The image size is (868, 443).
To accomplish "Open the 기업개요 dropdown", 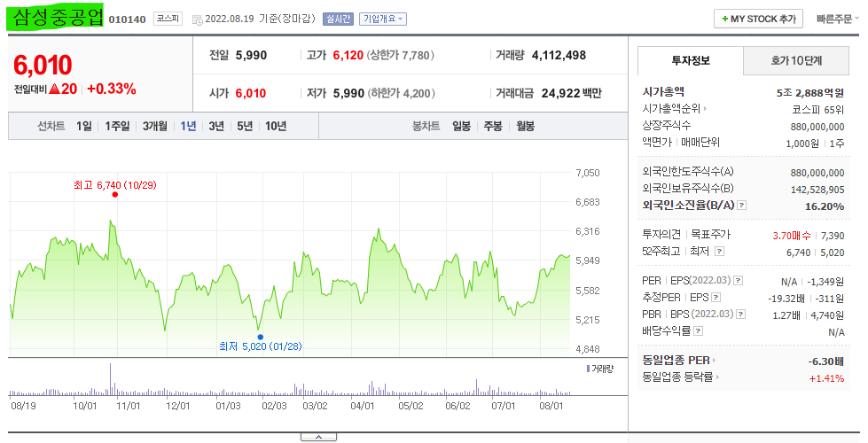I will tap(382, 19).
